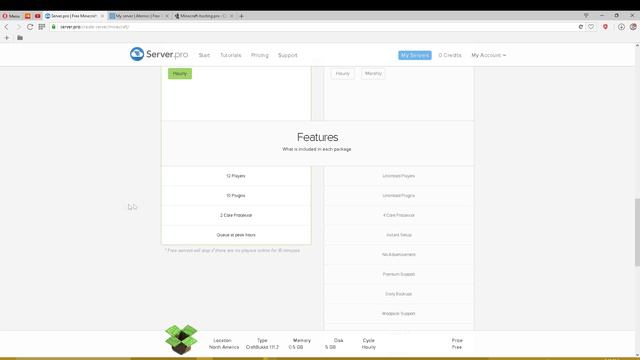Switch to the pinned YouTube tab
Image resolution: width=640 pixels, height=360 pixels.
tap(38, 16)
